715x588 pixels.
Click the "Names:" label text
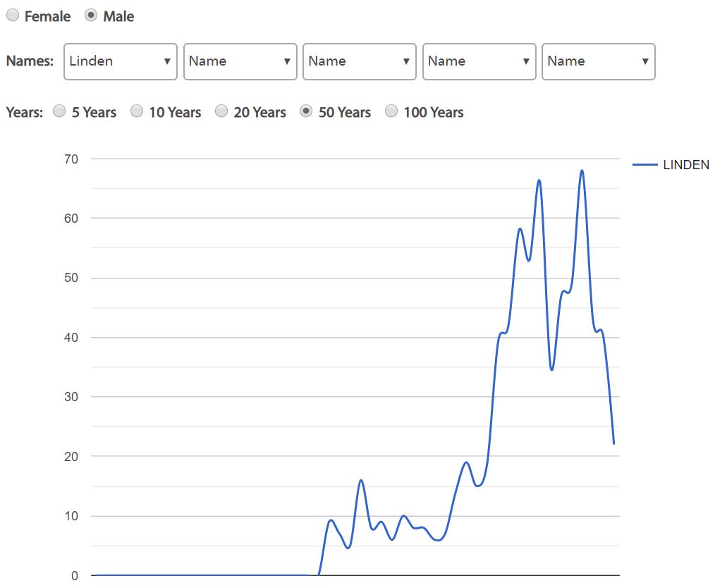[30, 61]
